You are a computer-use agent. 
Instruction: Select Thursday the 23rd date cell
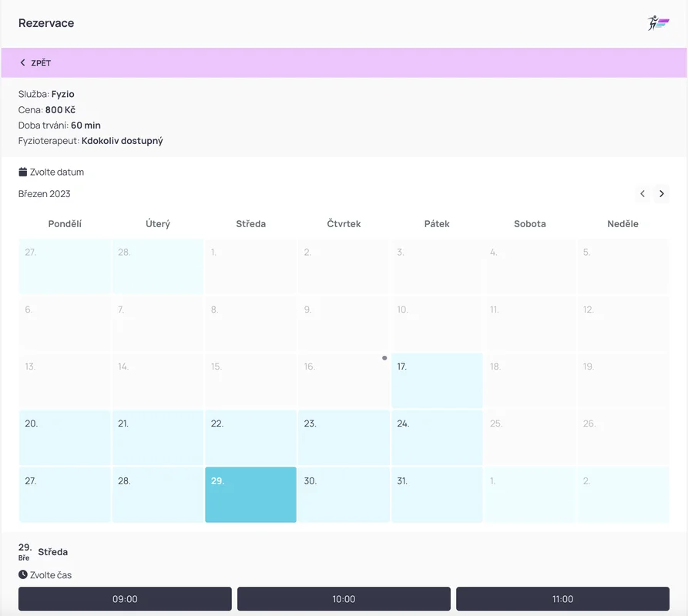point(344,437)
